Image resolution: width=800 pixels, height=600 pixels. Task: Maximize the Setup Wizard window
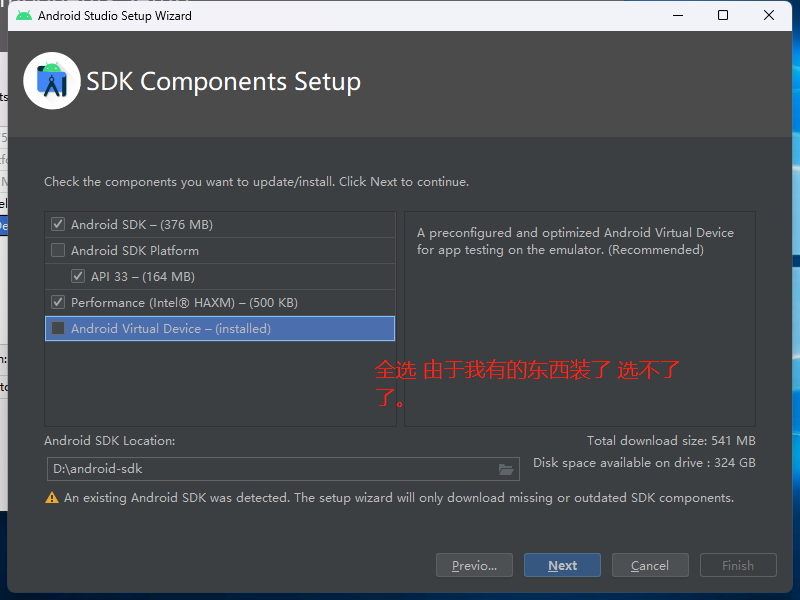point(723,15)
